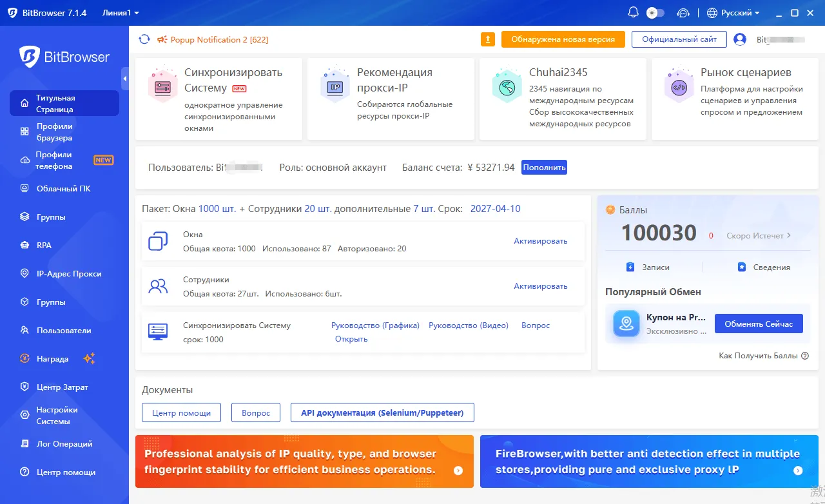
Task: Collapse the left sidebar panel
Action: (125, 79)
